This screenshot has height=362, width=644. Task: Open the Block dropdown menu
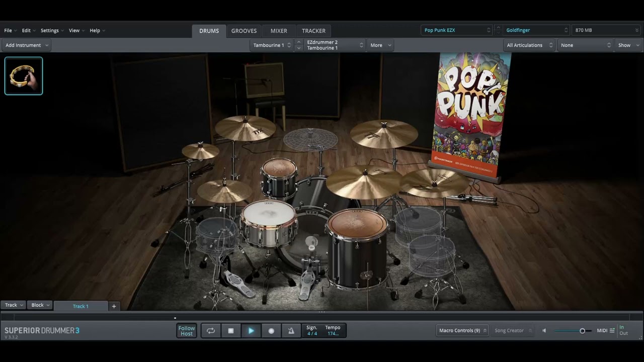(x=40, y=305)
